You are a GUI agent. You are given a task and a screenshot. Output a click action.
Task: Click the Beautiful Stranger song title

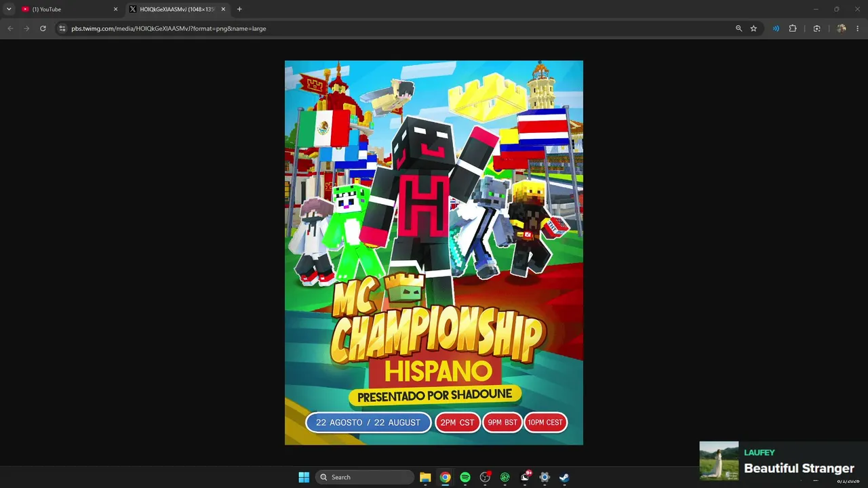(x=799, y=468)
